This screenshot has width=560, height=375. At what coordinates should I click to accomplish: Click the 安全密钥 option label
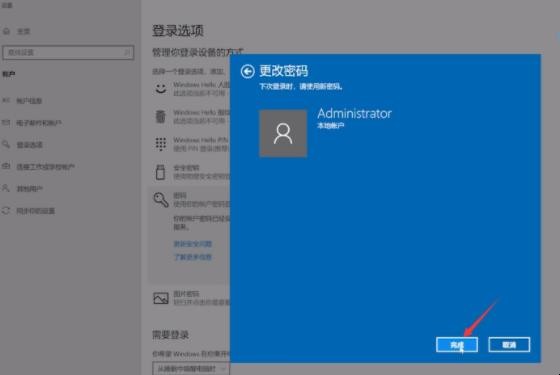point(186,168)
